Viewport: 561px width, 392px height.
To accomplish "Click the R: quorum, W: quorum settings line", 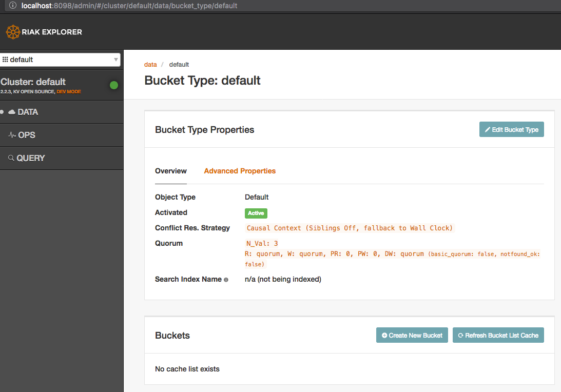I will 392,259.
